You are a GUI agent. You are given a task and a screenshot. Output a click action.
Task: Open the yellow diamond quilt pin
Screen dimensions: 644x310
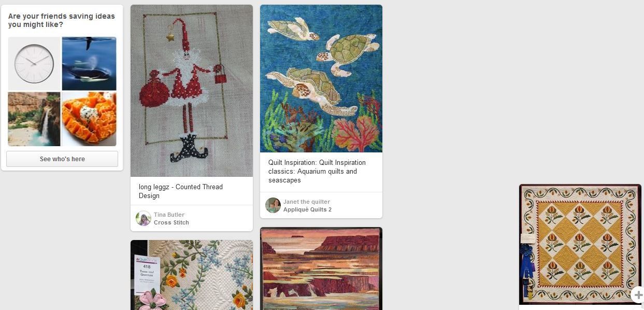(580, 244)
